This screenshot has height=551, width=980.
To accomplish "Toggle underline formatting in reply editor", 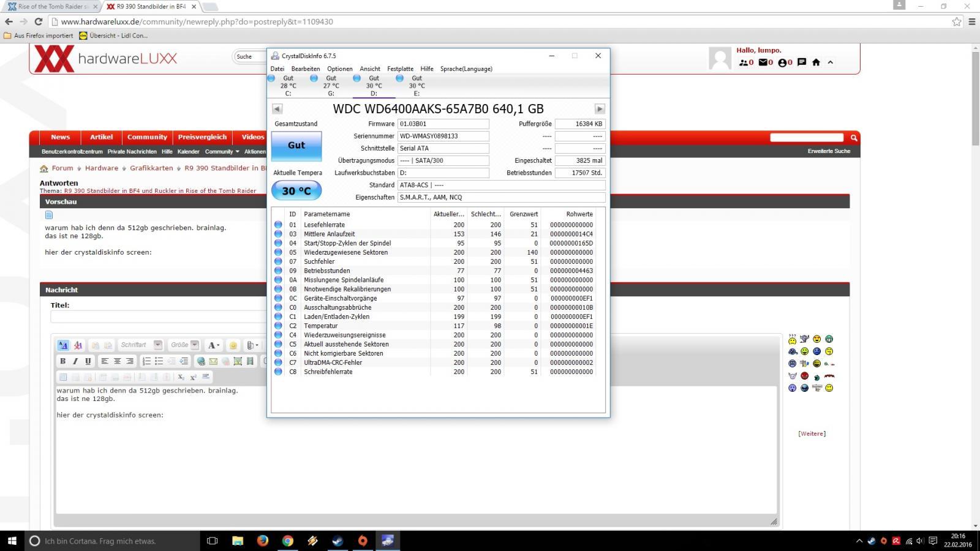I will 88,361.
